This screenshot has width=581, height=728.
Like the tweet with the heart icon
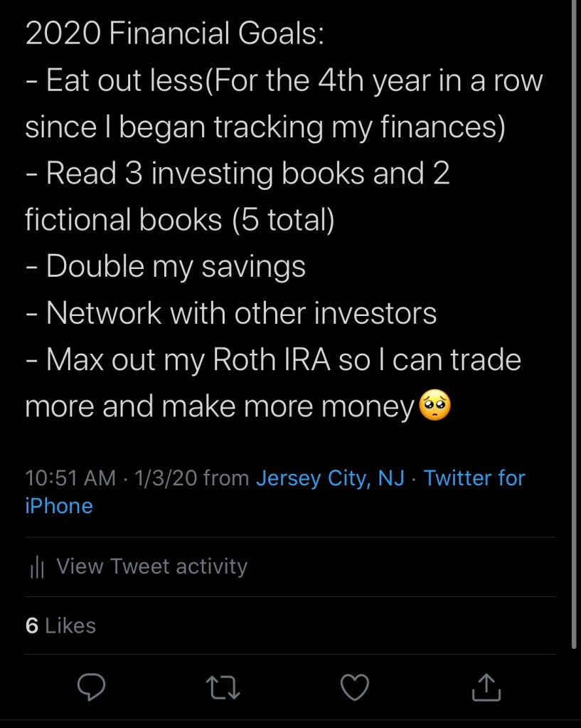[x=355, y=687]
